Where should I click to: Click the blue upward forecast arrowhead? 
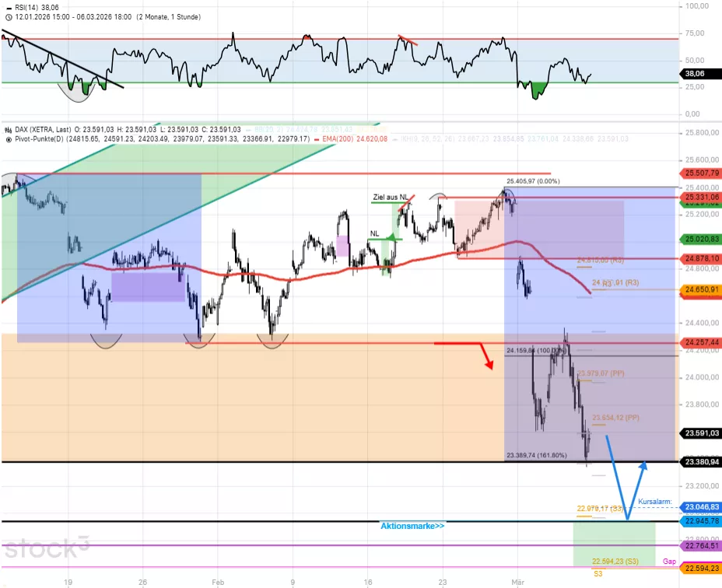644,466
